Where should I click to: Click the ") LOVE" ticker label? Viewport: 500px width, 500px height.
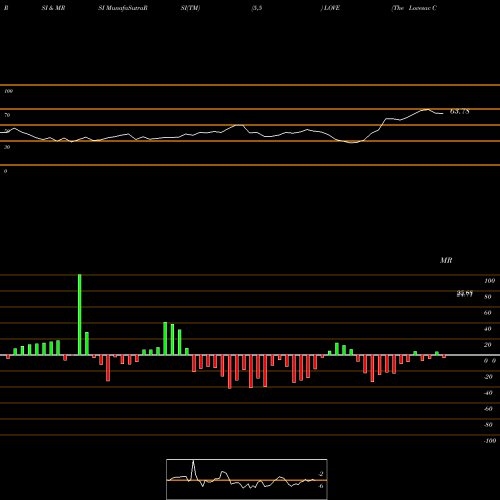(330, 8)
